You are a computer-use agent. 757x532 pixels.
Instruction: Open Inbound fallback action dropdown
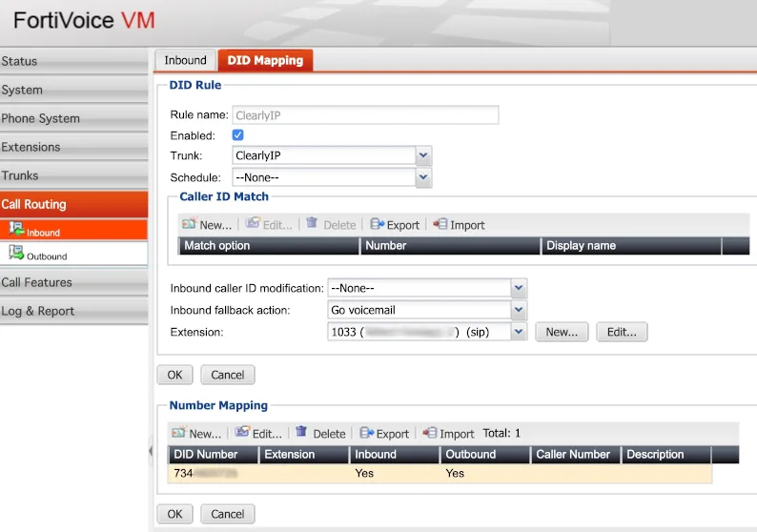coord(519,310)
